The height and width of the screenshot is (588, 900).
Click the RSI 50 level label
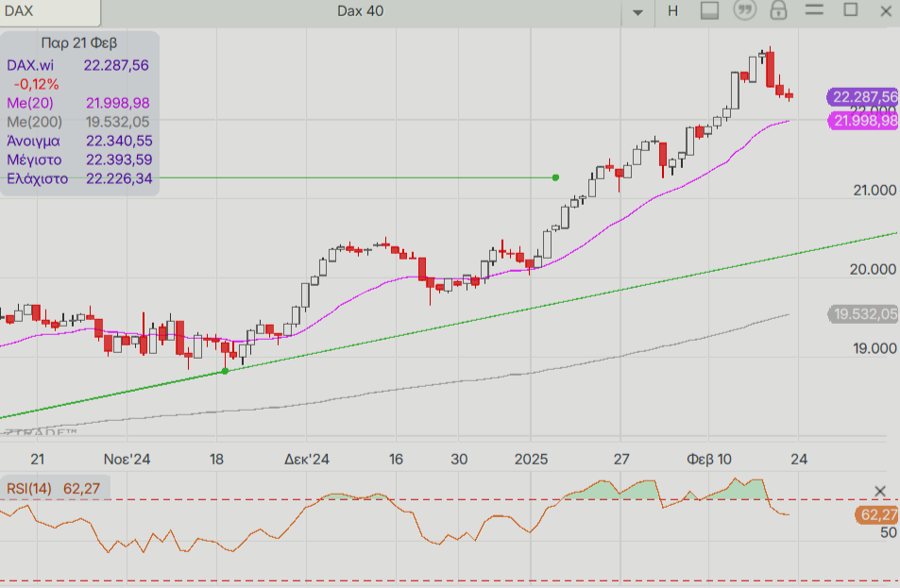tap(889, 533)
